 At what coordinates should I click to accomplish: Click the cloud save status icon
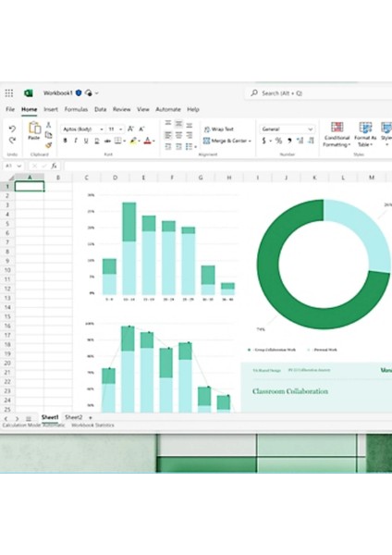point(89,93)
